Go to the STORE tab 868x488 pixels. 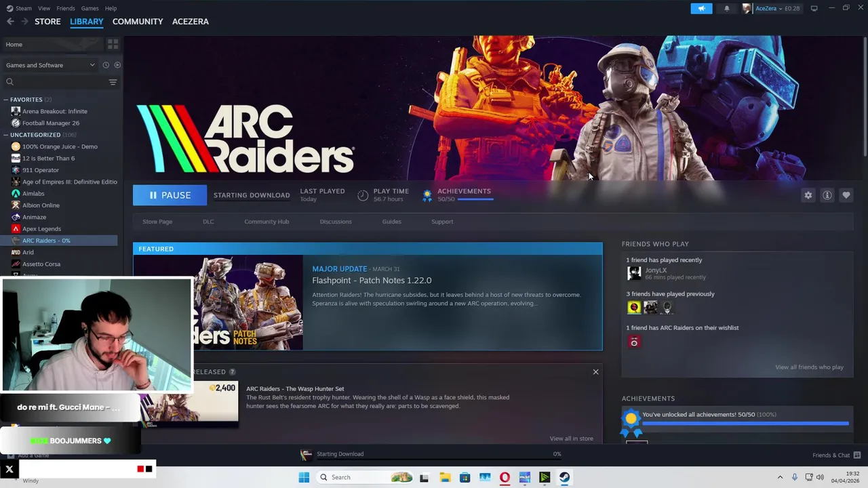coord(47,22)
